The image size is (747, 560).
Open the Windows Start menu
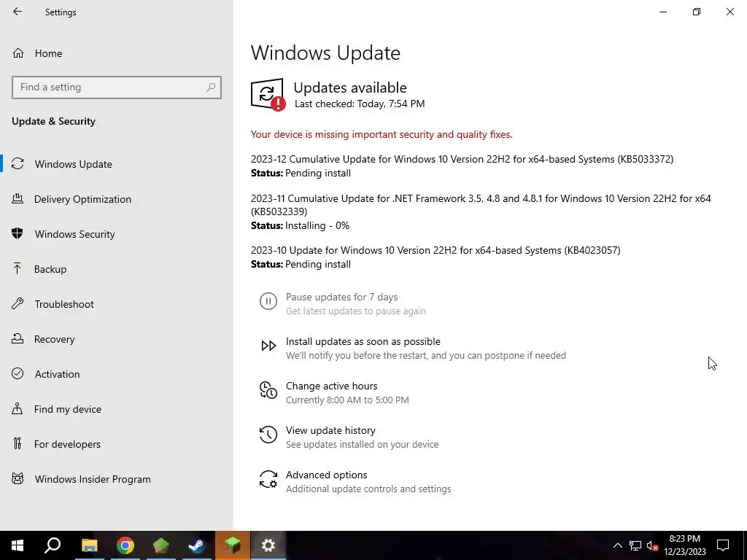(18, 545)
